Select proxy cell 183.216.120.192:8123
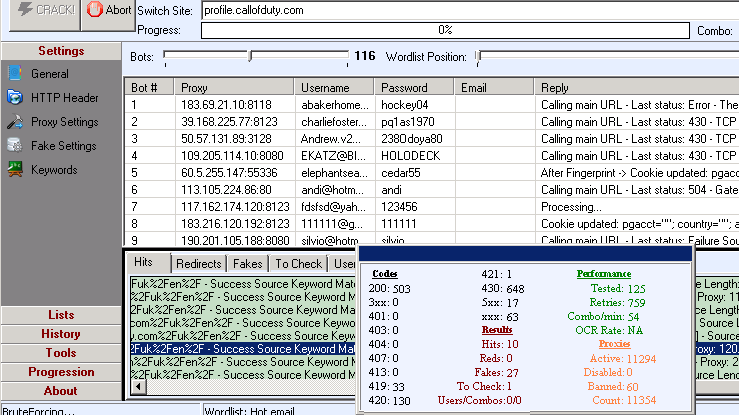 (x=235, y=224)
